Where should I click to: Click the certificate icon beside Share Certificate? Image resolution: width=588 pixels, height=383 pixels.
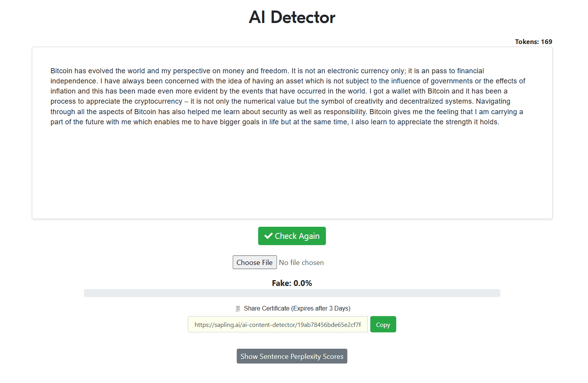238,309
